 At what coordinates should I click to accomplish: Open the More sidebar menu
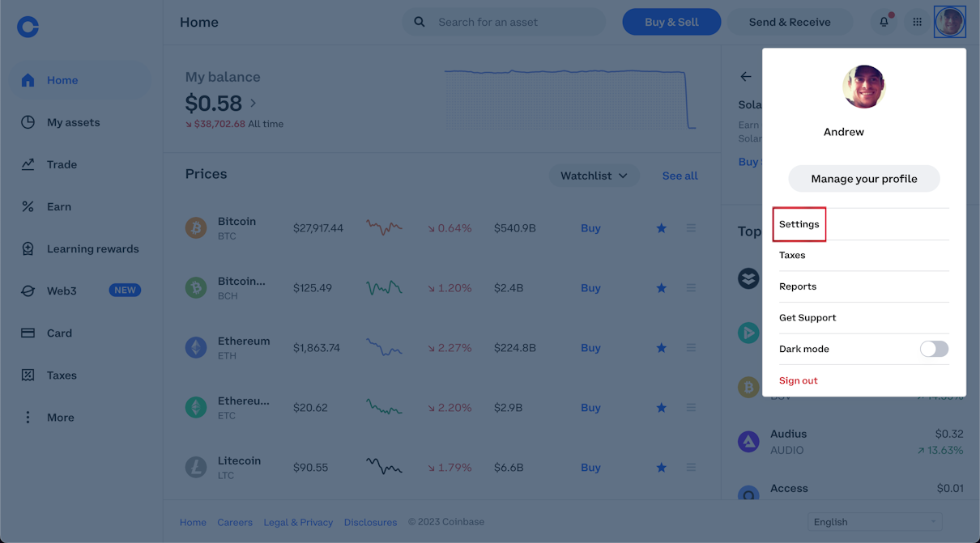[80, 418]
